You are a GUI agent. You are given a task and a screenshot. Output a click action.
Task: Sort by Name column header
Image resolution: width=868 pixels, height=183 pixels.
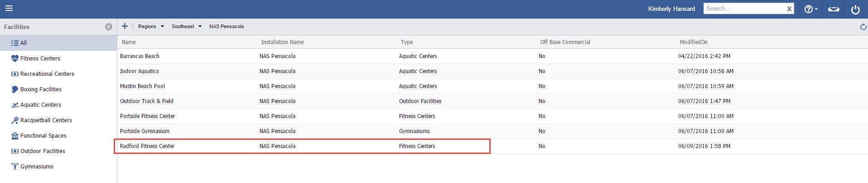(x=129, y=42)
